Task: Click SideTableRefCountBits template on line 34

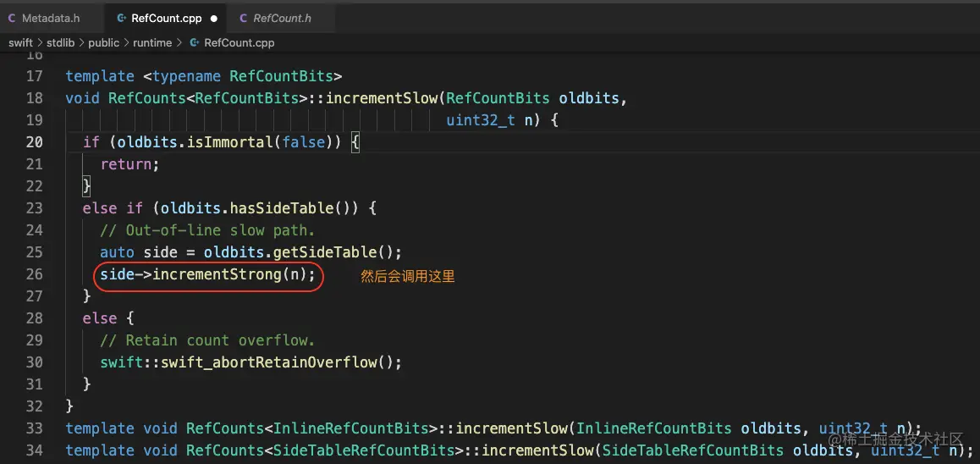Action: (365, 450)
